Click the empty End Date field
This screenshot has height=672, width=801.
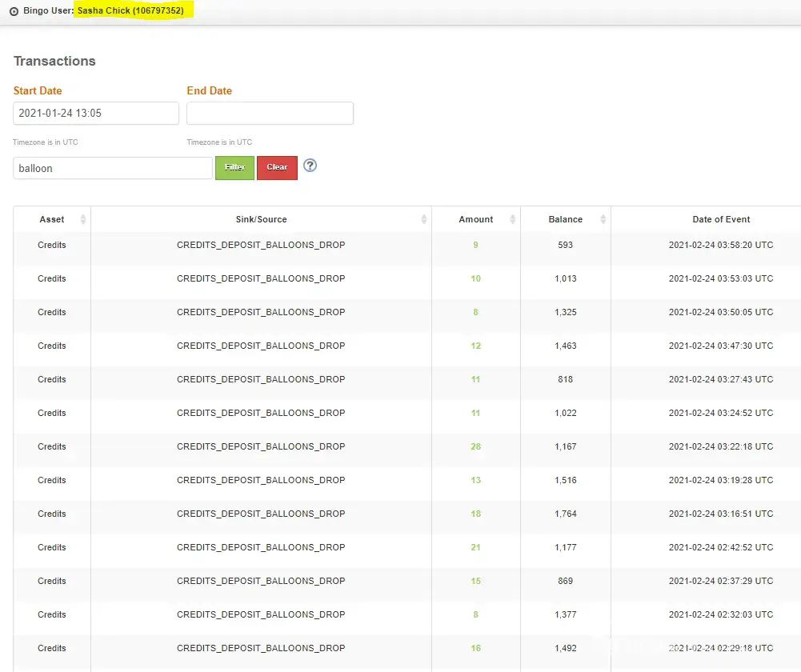(x=270, y=114)
